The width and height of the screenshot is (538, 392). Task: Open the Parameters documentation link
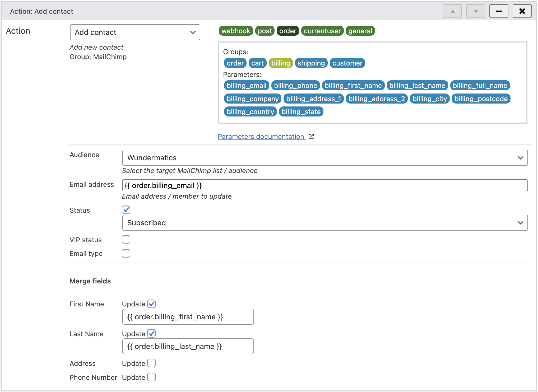tap(261, 136)
